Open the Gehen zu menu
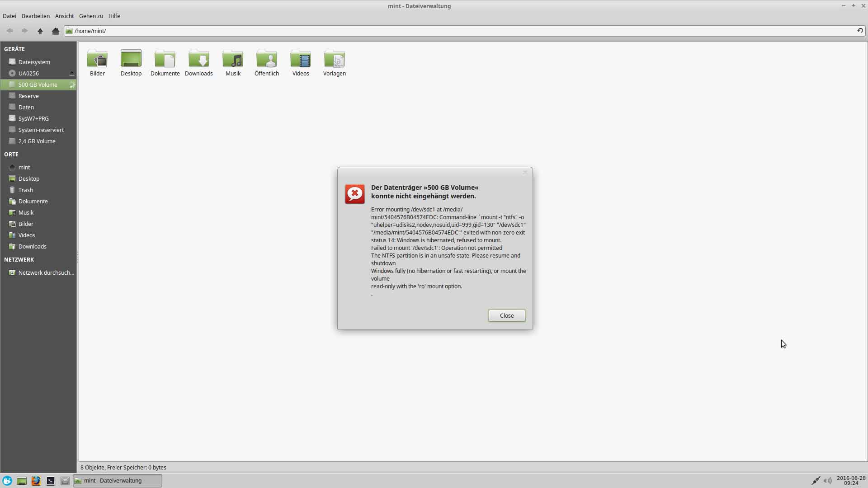 tap(91, 16)
